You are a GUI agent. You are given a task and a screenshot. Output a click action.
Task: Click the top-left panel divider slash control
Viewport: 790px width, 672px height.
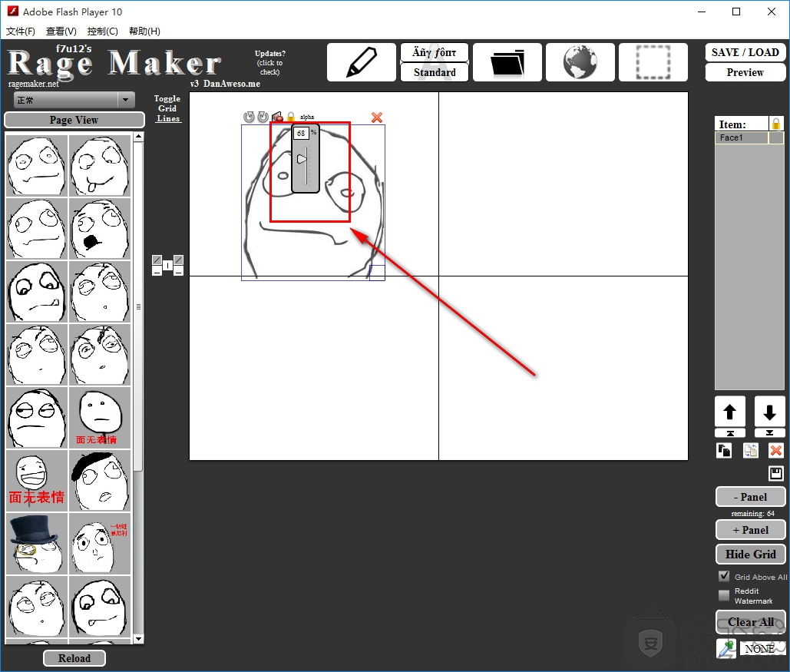(x=157, y=260)
